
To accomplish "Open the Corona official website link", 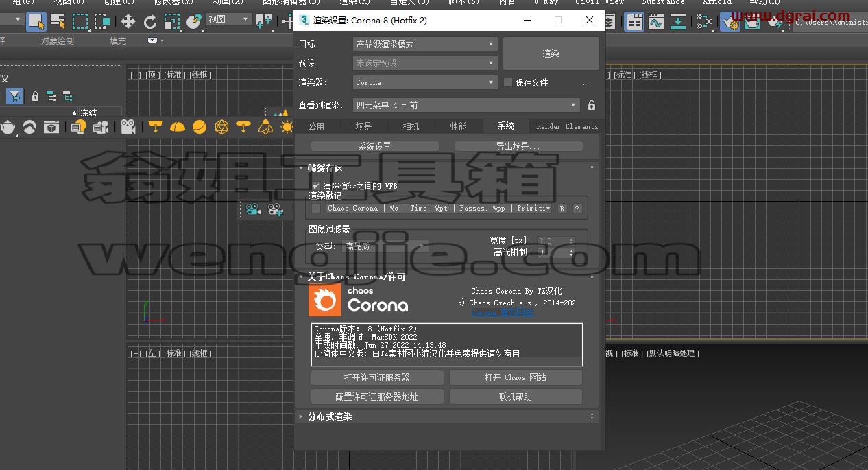I will tap(503, 313).
